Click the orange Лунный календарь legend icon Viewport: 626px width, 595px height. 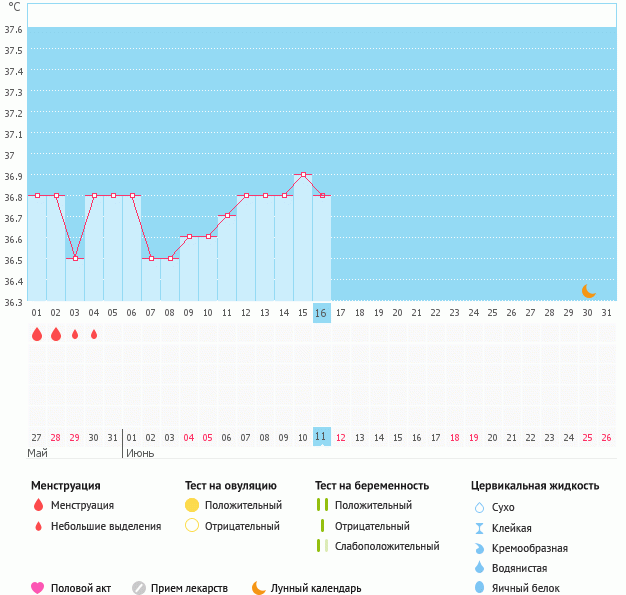(259, 588)
